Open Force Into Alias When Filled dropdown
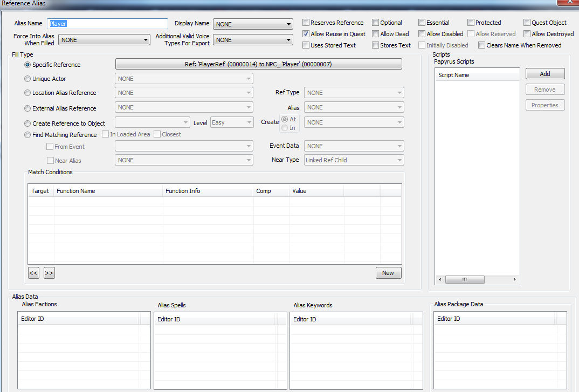Viewport: 579px width, 392px height. pyautogui.click(x=104, y=40)
